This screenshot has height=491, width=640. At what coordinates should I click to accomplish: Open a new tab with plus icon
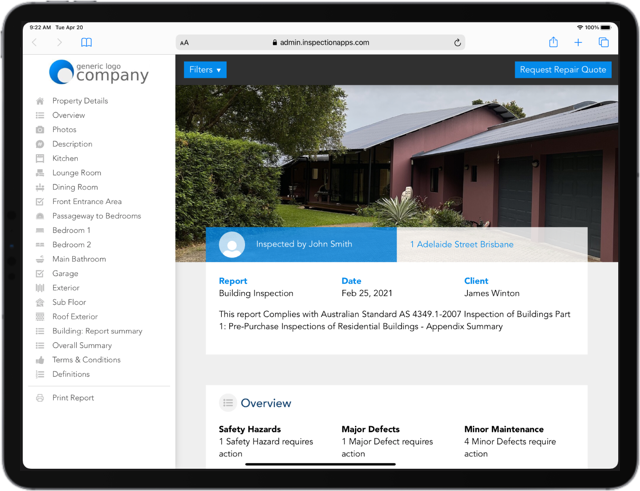click(x=578, y=43)
